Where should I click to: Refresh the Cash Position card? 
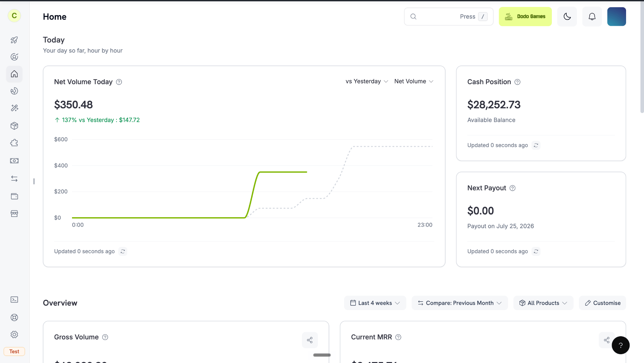[536, 145]
